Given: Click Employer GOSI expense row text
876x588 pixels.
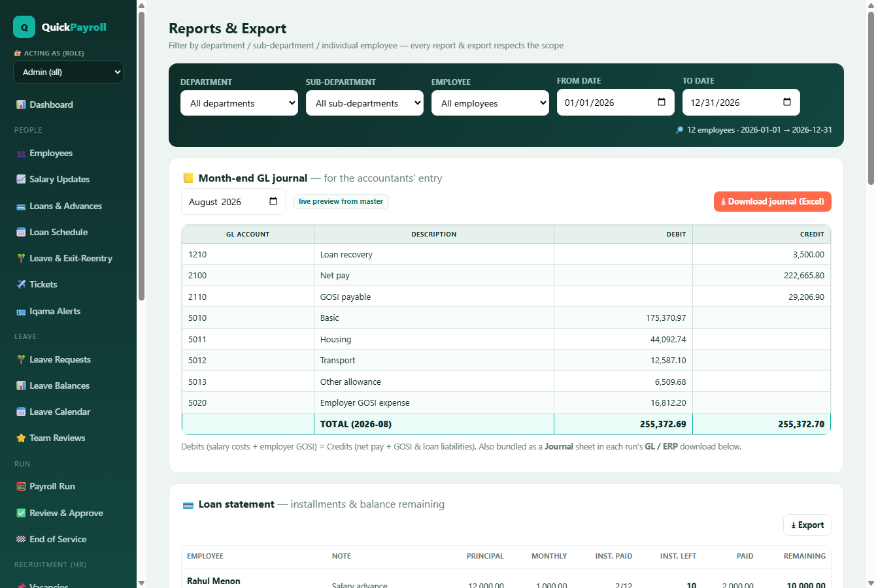Looking at the screenshot, I should point(365,403).
